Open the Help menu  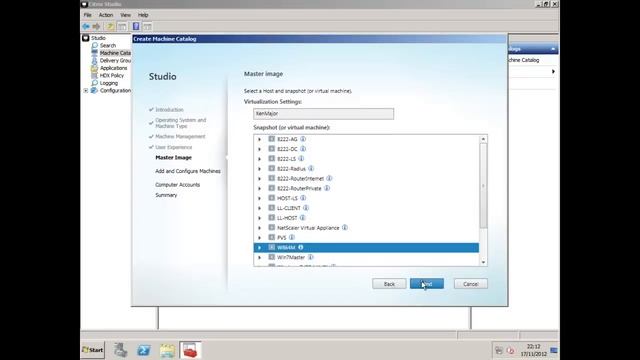pyautogui.click(x=143, y=15)
